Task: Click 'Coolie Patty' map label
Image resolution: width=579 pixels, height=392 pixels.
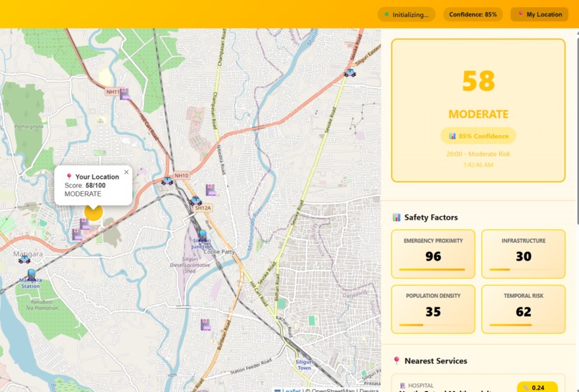Action: click(219, 251)
